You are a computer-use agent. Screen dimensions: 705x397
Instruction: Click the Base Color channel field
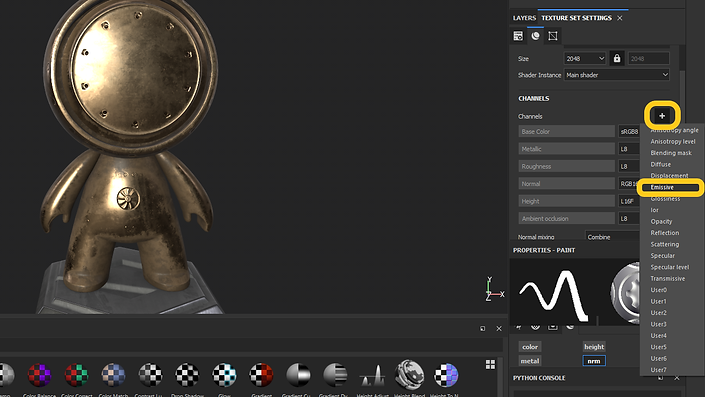click(567, 131)
